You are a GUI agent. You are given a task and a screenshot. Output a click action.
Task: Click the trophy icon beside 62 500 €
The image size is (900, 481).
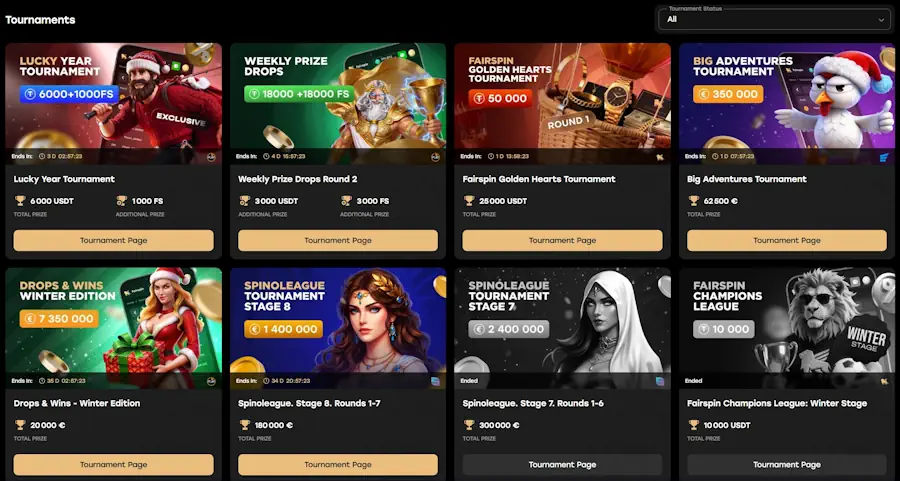[x=694, y=201]
